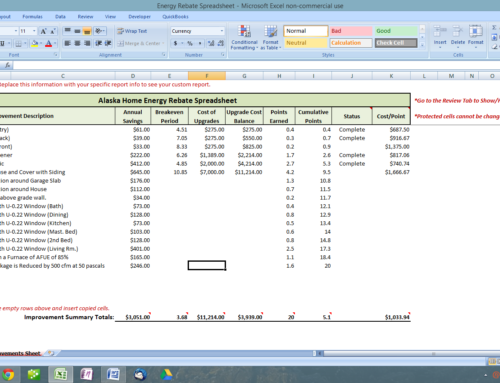Expand the font size dropdown

34,31
